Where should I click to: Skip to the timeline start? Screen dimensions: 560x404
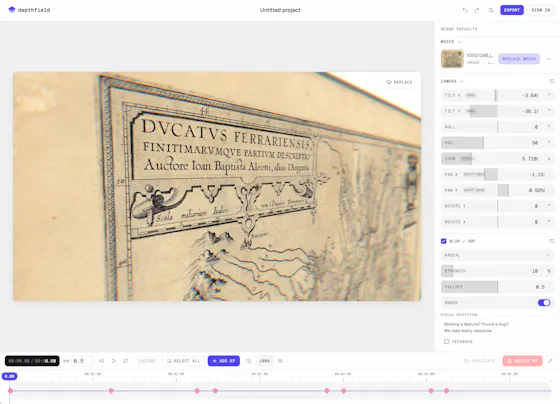coord(101,361)
